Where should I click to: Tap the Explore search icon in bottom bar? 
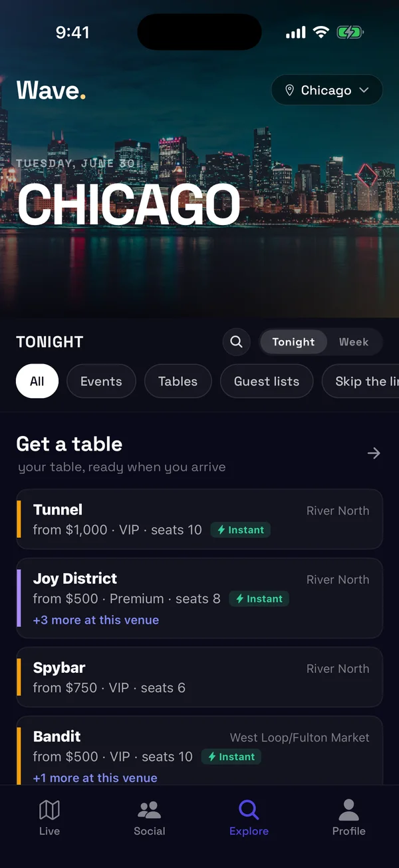coord(249,809)
